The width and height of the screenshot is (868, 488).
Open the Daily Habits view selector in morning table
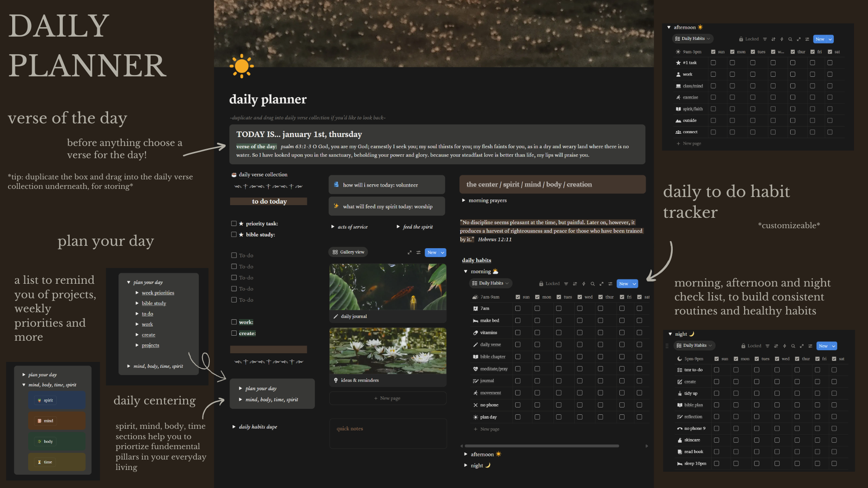[x=491, y=283]
